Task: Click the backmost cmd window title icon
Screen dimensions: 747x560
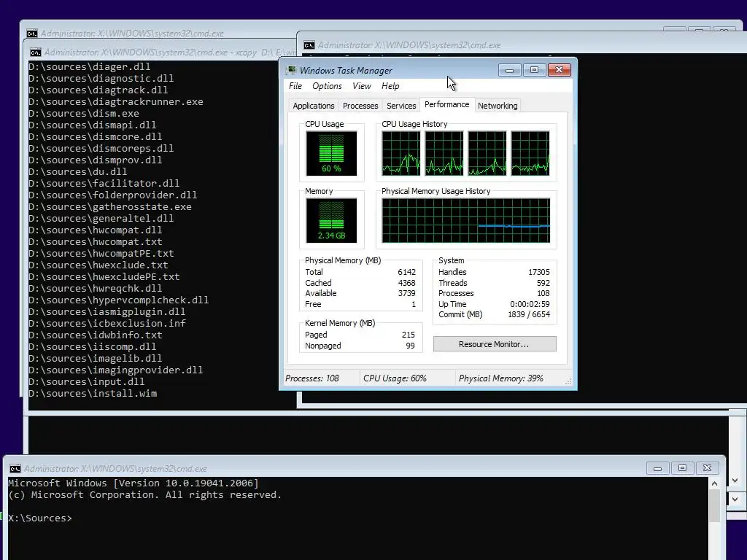Action: (32, 34)
